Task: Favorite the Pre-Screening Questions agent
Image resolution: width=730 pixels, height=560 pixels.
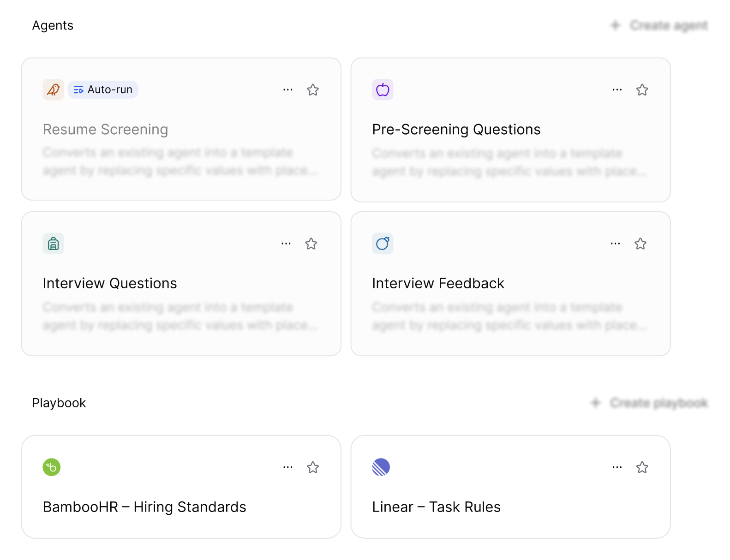Action: (x=642, y=89)
